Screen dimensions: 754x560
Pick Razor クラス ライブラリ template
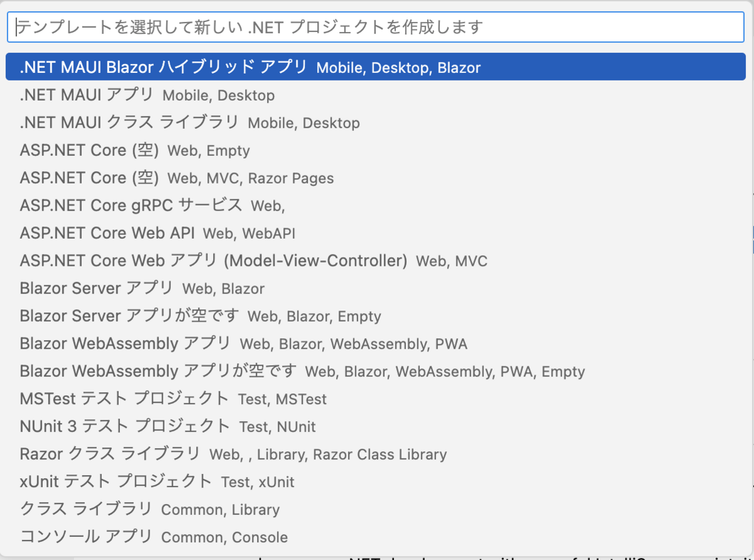click(376, 454)
